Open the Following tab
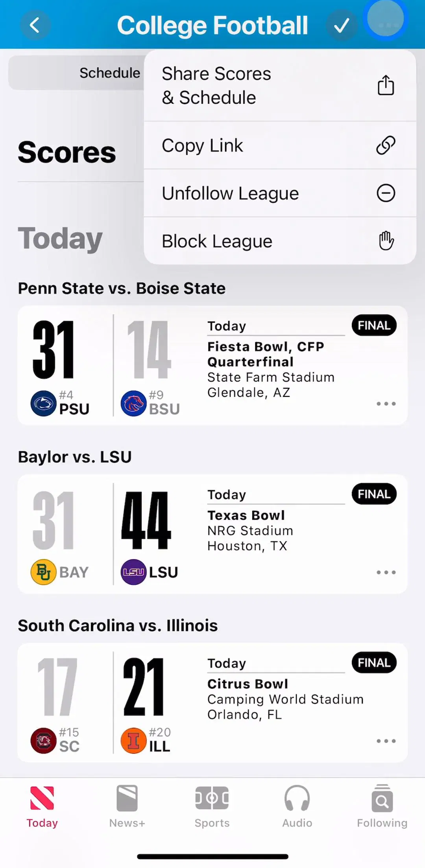The width and height of the screenshot is (425, 868). (x=382, y=807)
